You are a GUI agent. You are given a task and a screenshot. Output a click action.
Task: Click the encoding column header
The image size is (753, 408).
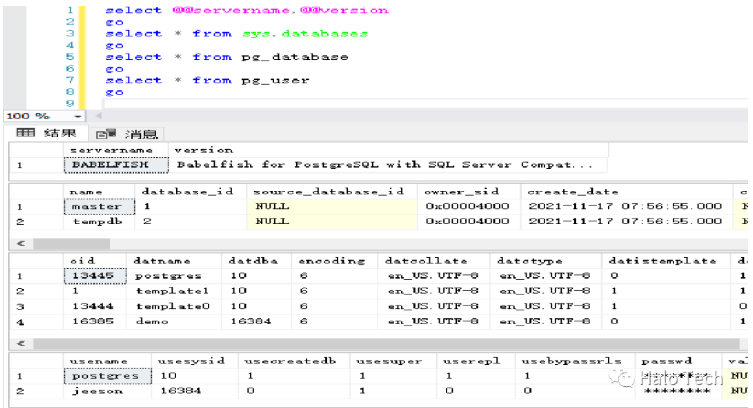[x=335, y=261]
